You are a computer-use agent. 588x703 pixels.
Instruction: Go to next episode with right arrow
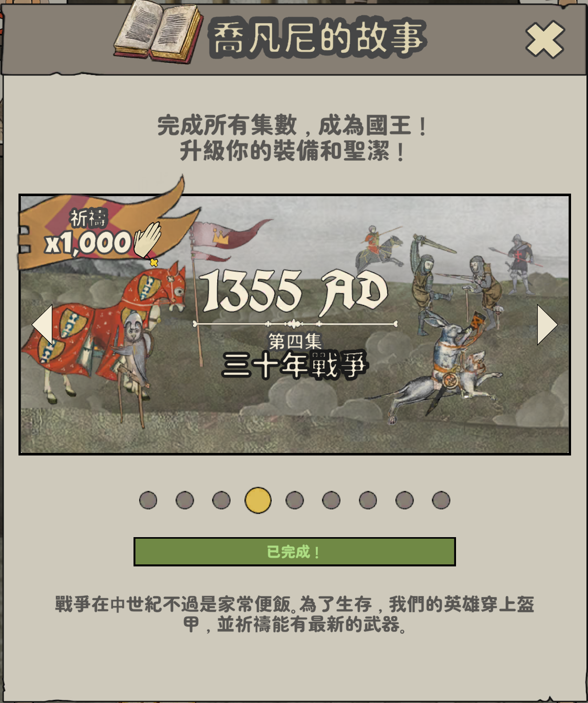(x=547, y=325)
